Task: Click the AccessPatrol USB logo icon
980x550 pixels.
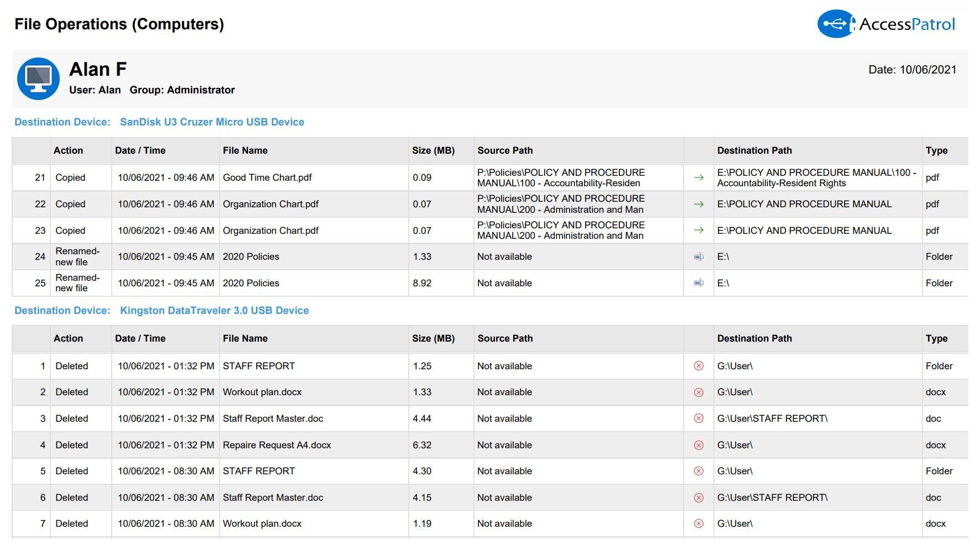Action: pyautogui.click(x=835, y=24)
